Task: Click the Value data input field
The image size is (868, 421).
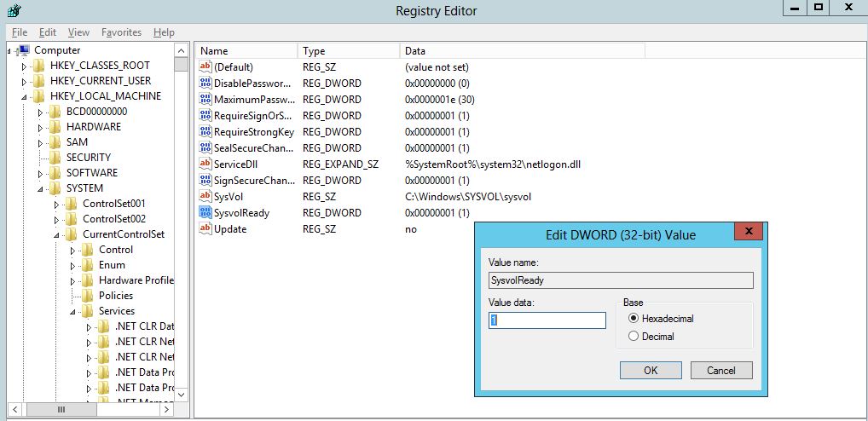Action: point(547,320)
